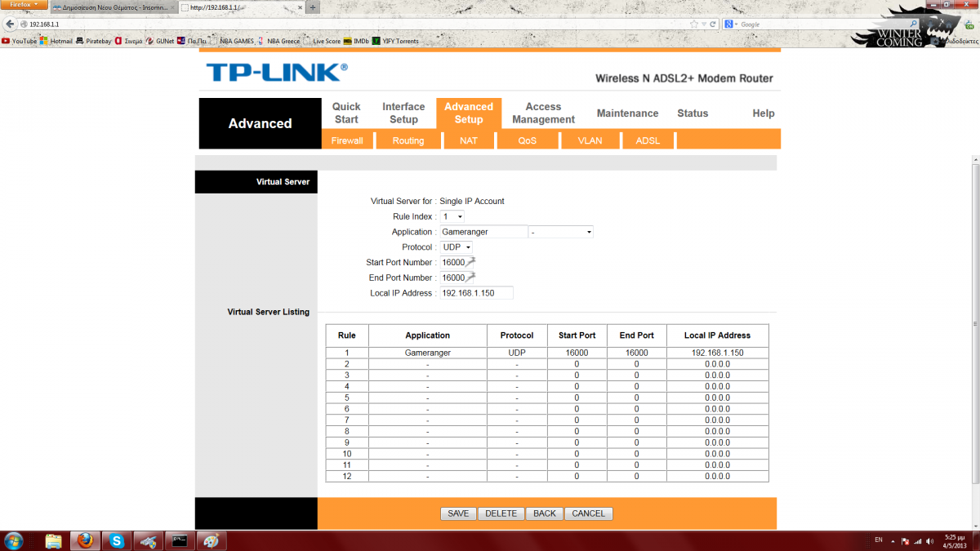Viewport: 980px width, 551px height.
Task: Click the DELETE button
Action: tap(501, 513)
